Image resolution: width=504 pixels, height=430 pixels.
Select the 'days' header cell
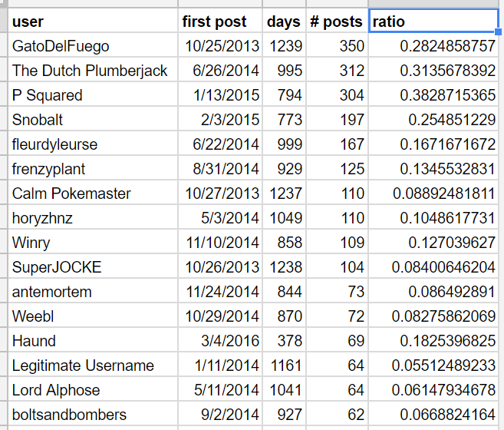pos(284,21)
